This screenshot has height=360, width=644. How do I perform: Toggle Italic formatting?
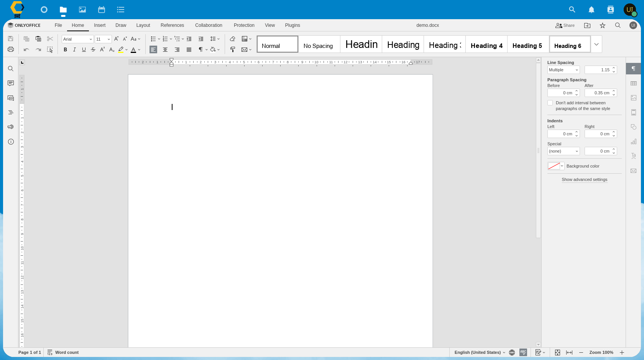pyautogui.click(x=74, y=49)
